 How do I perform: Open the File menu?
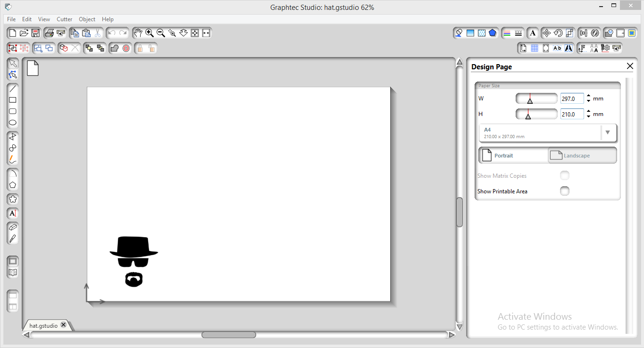click(x=11, y=19)
